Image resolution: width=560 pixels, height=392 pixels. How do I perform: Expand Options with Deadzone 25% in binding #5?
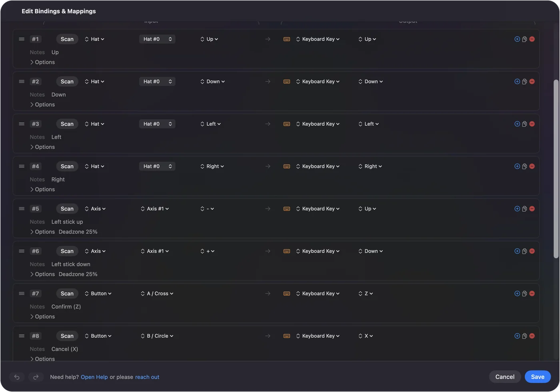point(42,232)
